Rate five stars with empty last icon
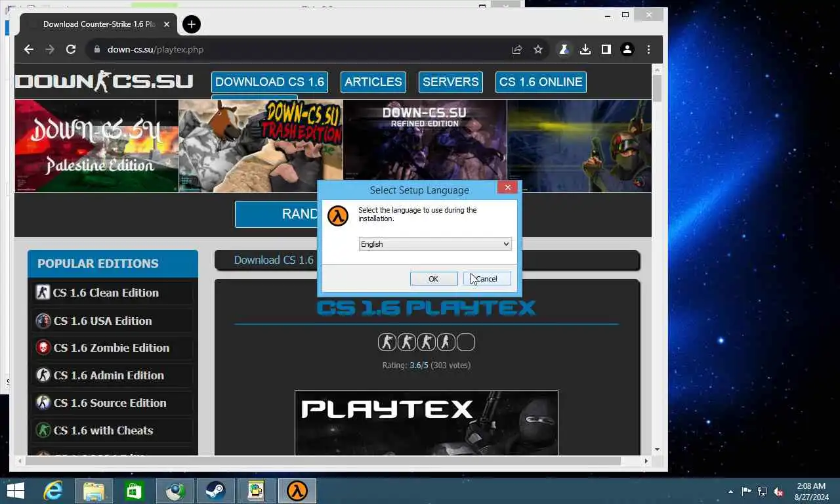This screenshot has width=840, height=504. 465,342
